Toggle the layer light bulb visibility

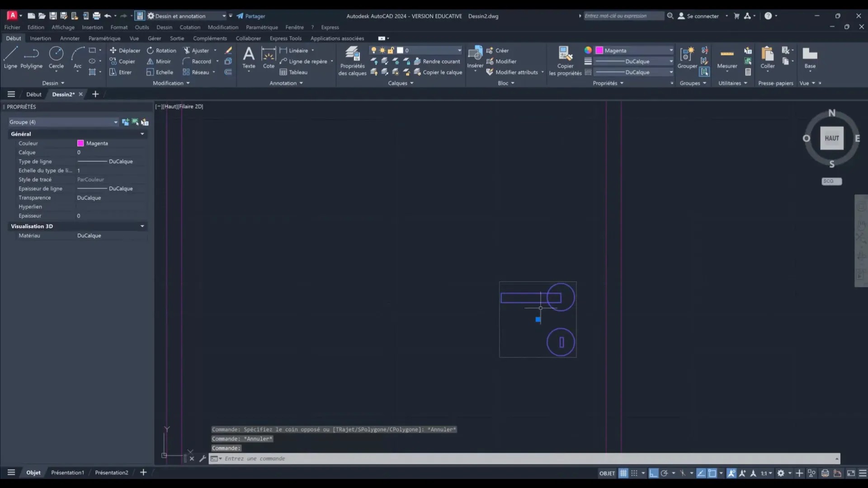pos(374,50)
